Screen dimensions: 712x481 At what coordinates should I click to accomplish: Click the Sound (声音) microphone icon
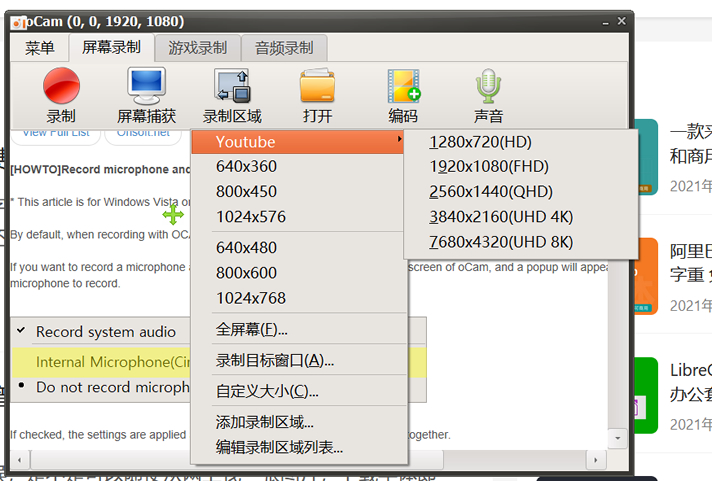click(488, 86)
